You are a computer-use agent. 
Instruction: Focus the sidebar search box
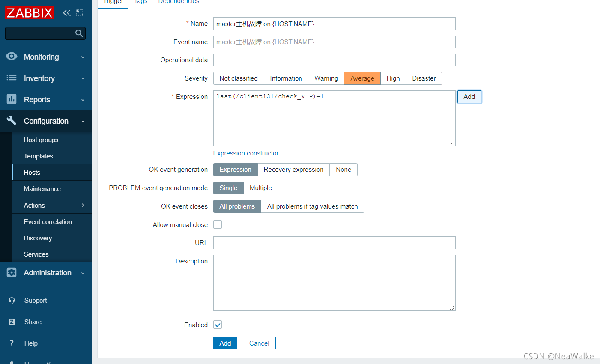click(45, 33)
